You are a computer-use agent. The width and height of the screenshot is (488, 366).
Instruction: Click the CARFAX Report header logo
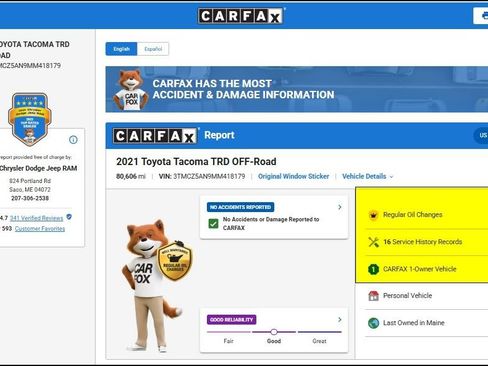155,136
